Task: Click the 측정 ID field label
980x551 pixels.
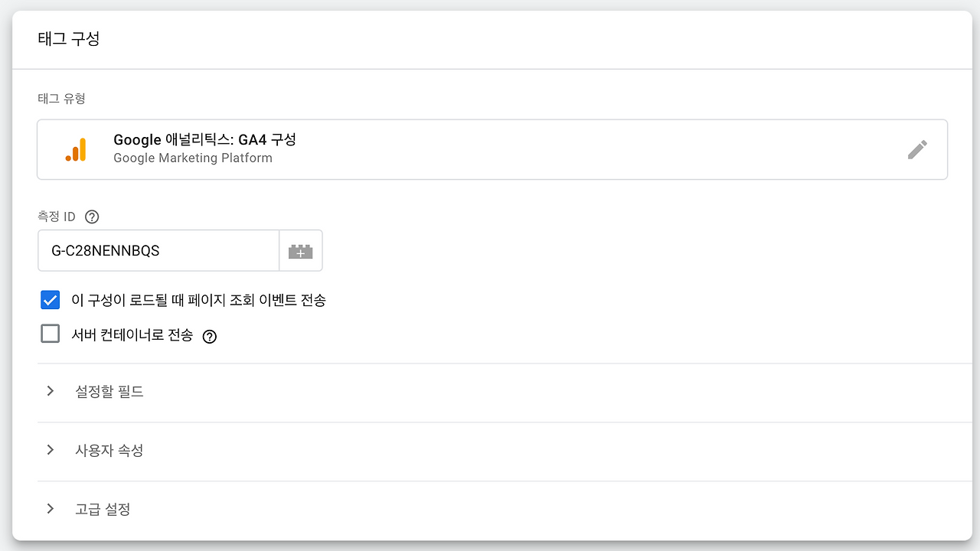Action: (x=57, y=217)
